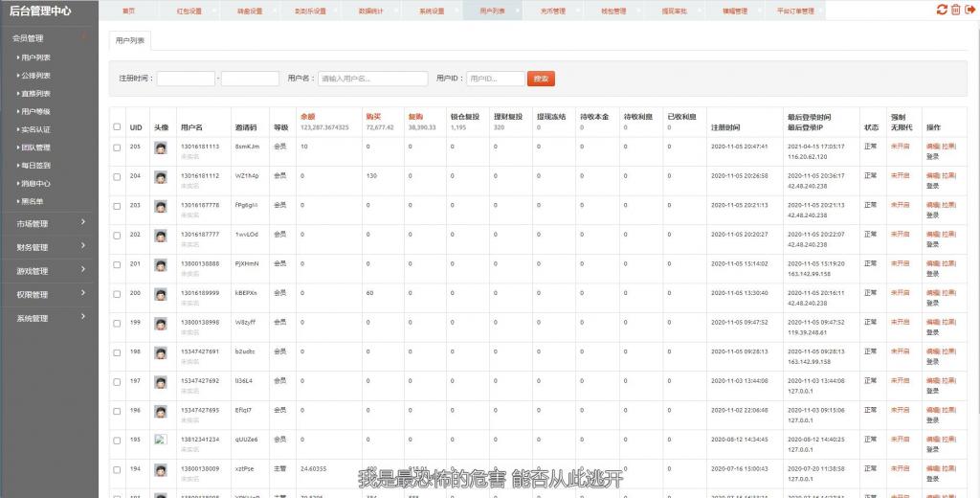Screen dimensions: 980x498
Task: Select the checkbox for UID 201 row
Action: click(x=118, y=264)
